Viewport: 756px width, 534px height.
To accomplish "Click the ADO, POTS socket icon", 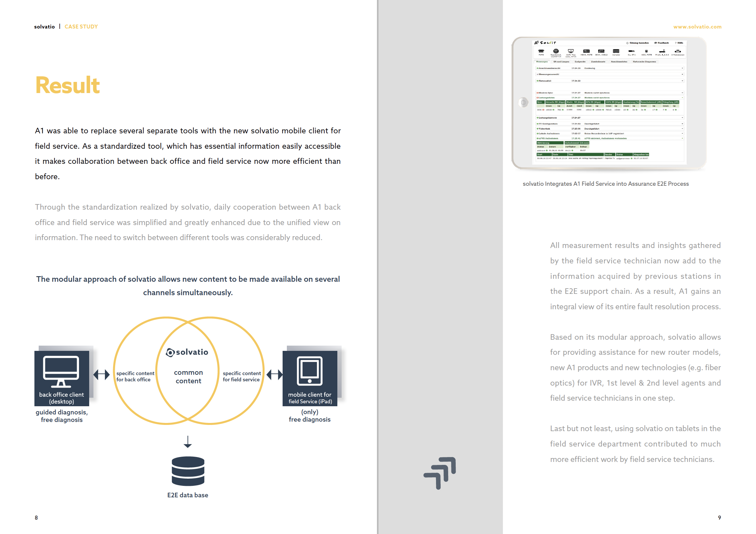I will tap(646, 51).
